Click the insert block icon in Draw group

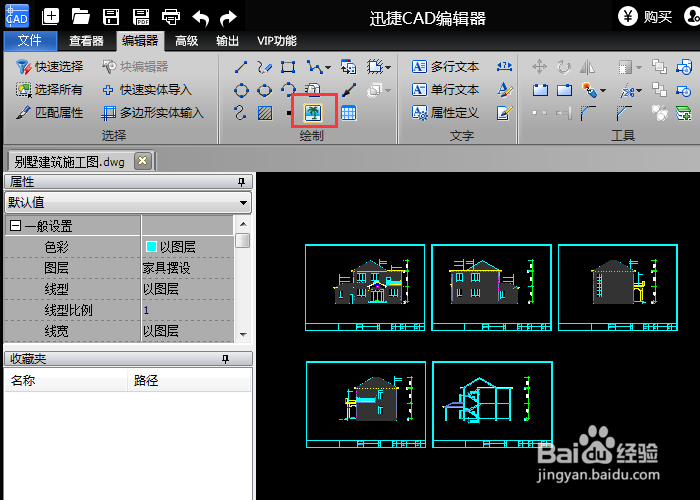348,67
